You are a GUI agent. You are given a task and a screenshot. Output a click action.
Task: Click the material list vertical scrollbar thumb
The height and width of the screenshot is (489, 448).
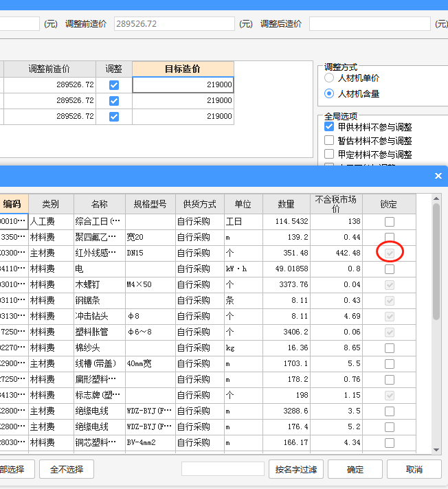(x=436, y=262)
